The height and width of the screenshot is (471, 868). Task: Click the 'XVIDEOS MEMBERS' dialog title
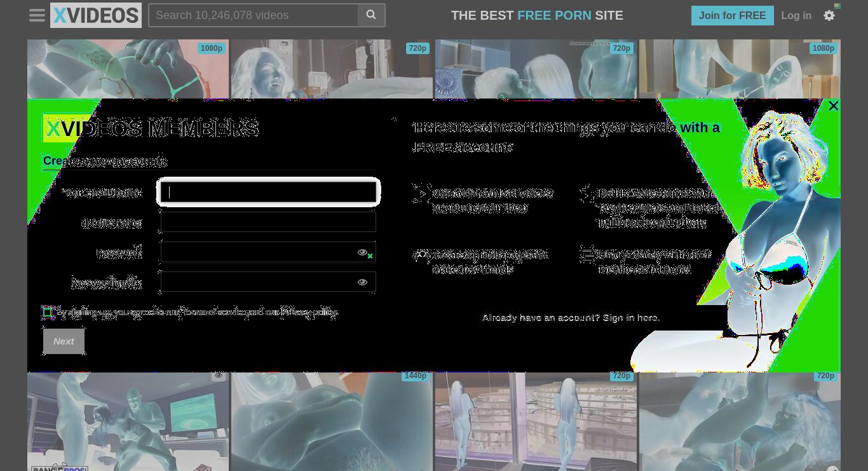(x=151, y=128)
